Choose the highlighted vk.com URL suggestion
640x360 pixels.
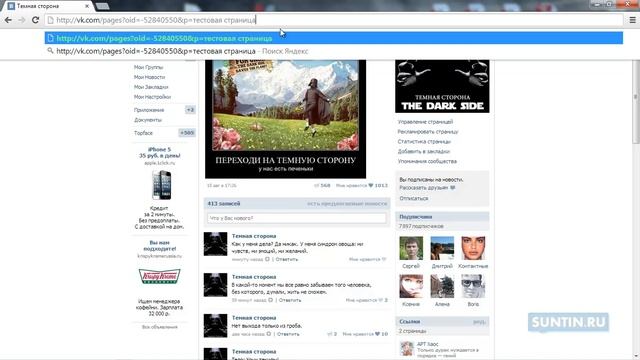pos(334,38)
